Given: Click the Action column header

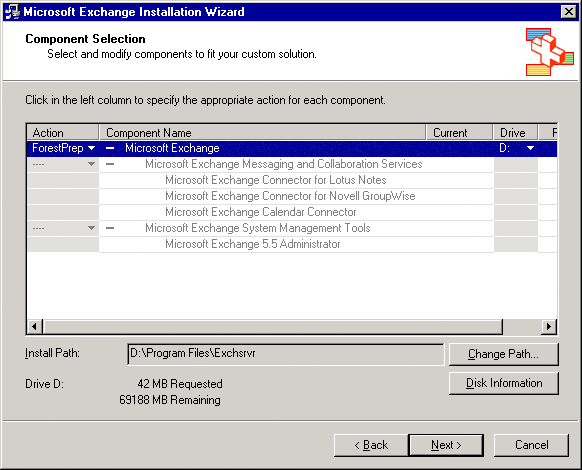Looking at the screenshot, I should 63,133.
